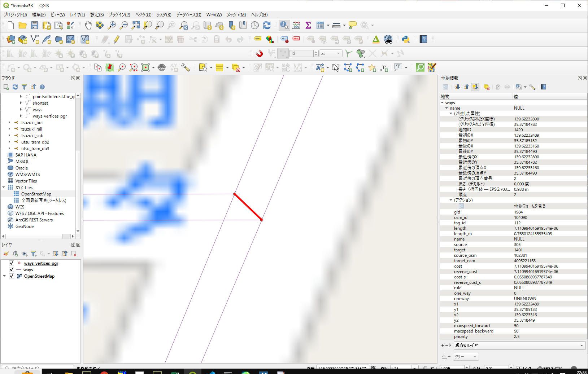The image size is (588, 374).
Task: Click Zoom Full extent icon
Action: click(x=136, y=25)
